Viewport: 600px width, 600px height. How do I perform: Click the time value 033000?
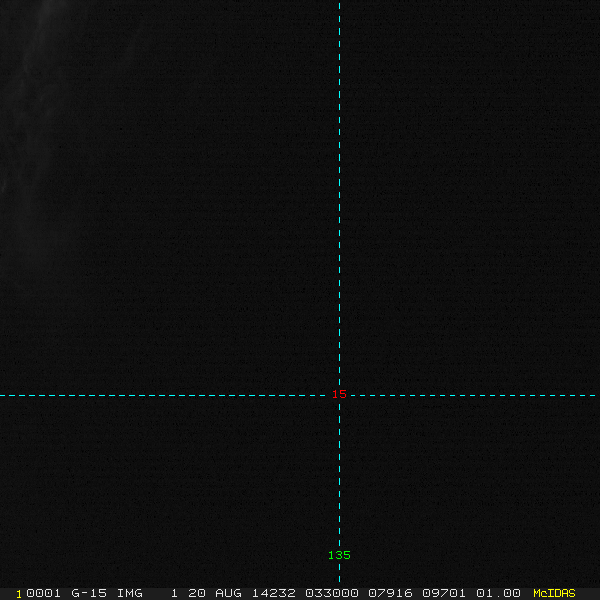click(332, 593)
